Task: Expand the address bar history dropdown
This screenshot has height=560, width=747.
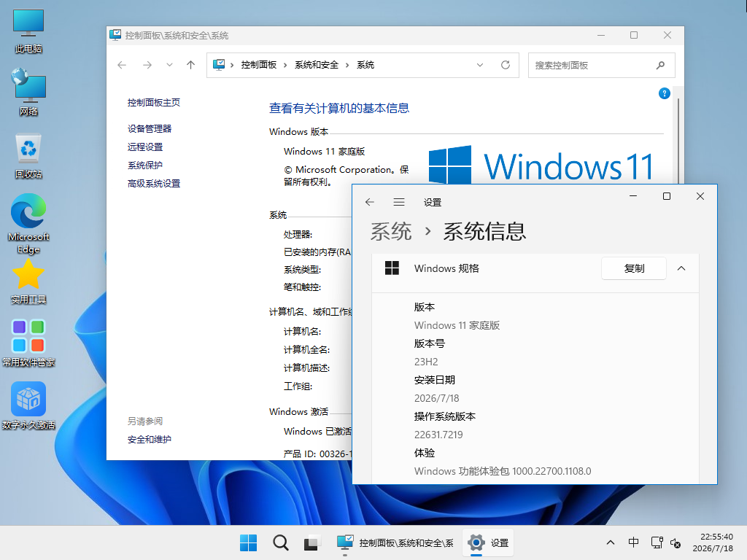Action: click(x=480, y=65)
